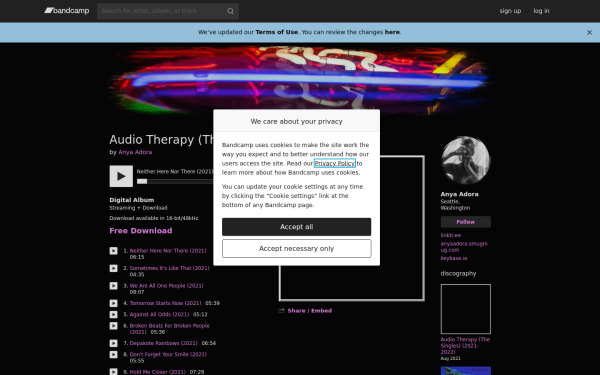
Task: Open the sign up link
Action: click(510, 11)
